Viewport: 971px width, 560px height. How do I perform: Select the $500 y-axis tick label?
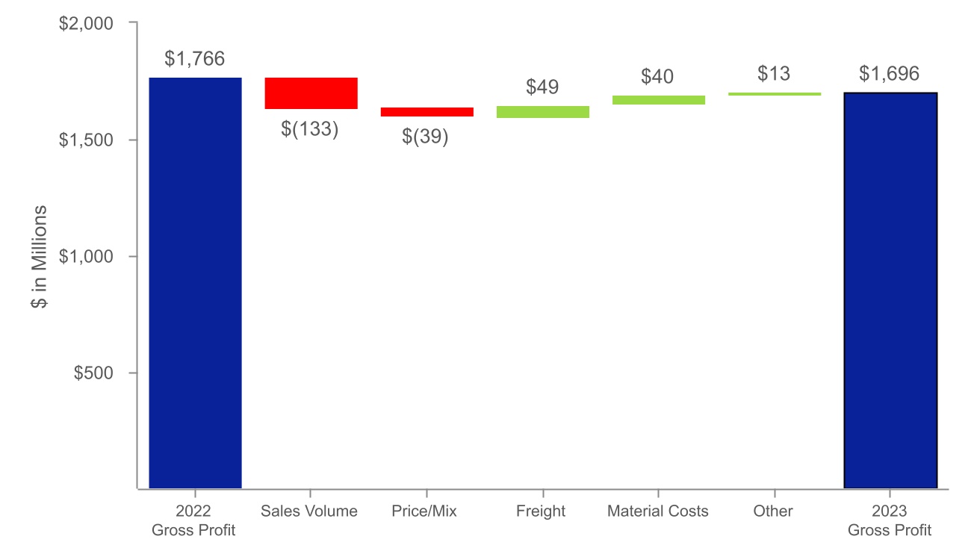click(x=93, y=373)
